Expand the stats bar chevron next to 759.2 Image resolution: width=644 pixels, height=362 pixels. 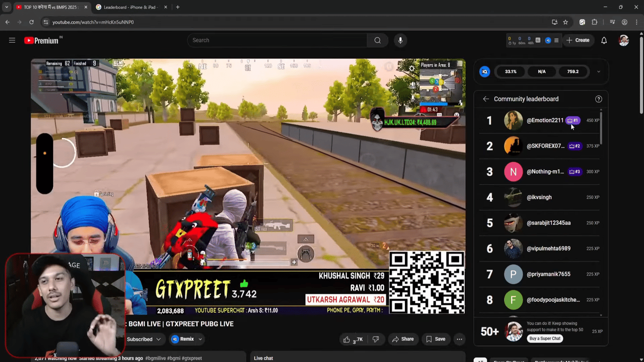598,71
